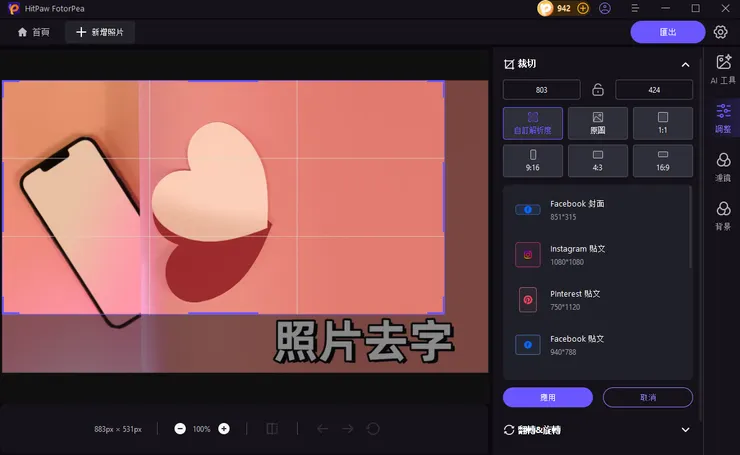Choose the Pinterest 貼文 750*1120 preset
This screenshot has height=455, width=740.
pyautogui.click(x=597, y=300)
